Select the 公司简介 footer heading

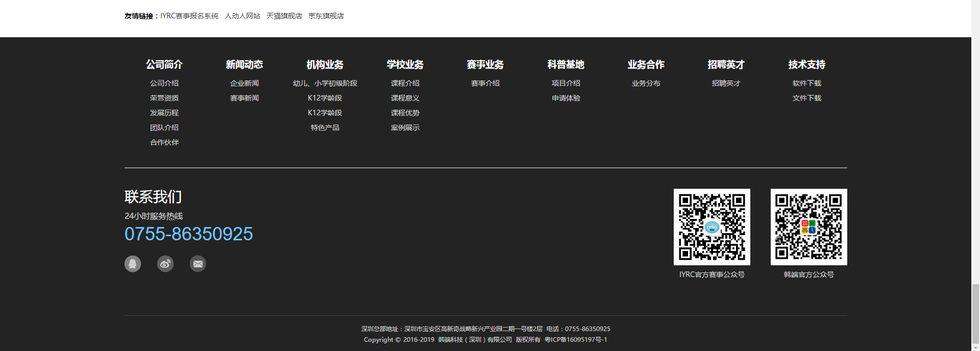(164, 64)
